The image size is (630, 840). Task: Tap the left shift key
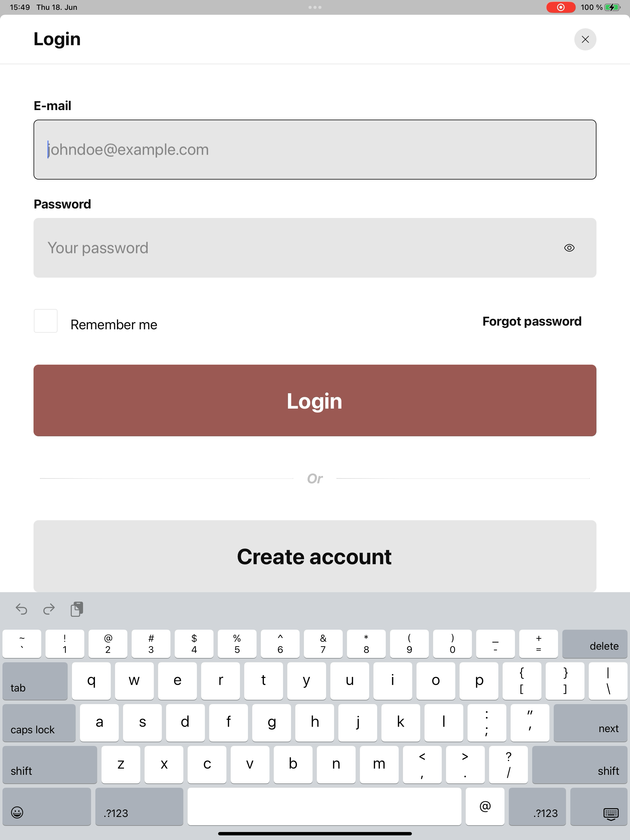50,764
